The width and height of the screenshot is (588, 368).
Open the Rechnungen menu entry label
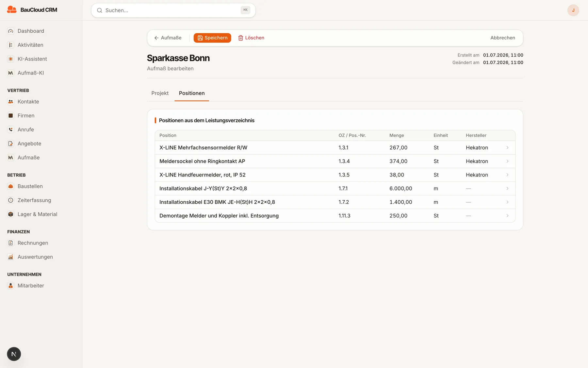(33, 243)
